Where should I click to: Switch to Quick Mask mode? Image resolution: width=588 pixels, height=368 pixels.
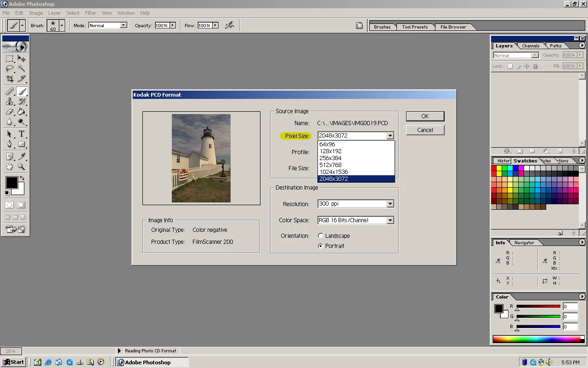coord(21,205)
